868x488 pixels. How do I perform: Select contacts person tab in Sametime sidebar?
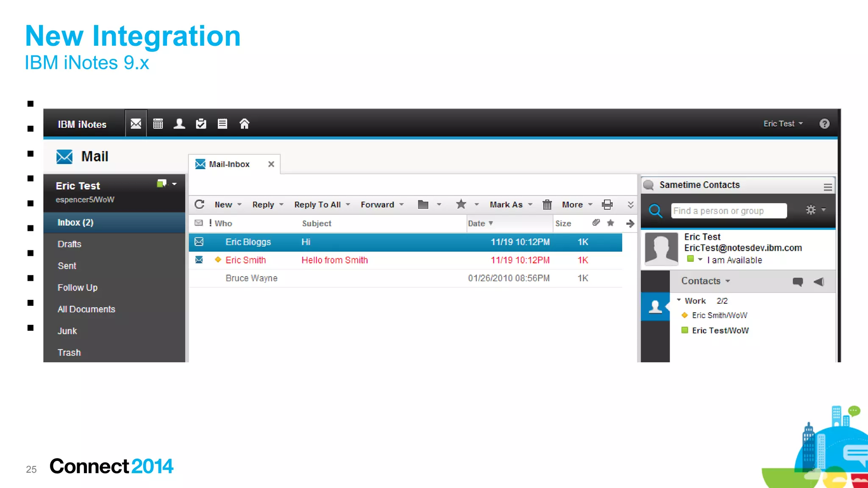655,306
